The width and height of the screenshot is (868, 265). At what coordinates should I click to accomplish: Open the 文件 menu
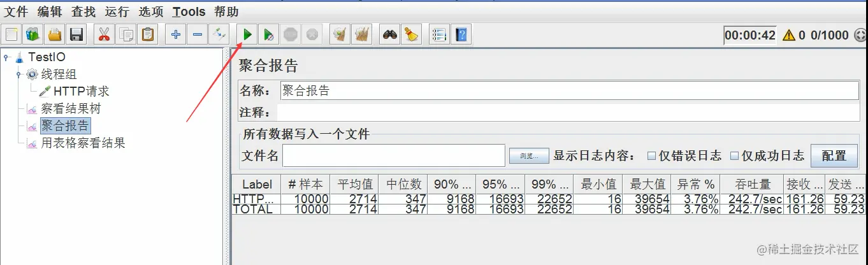coord(17,11)
